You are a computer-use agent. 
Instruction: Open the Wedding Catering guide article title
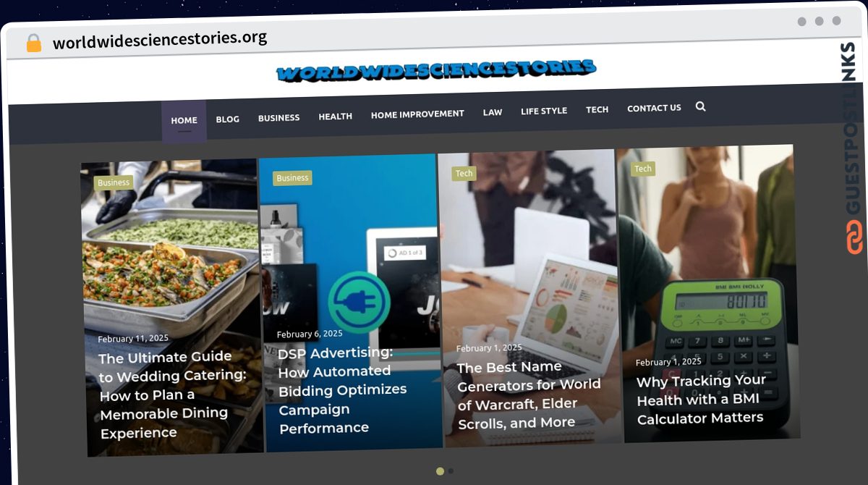click(173, 395)
